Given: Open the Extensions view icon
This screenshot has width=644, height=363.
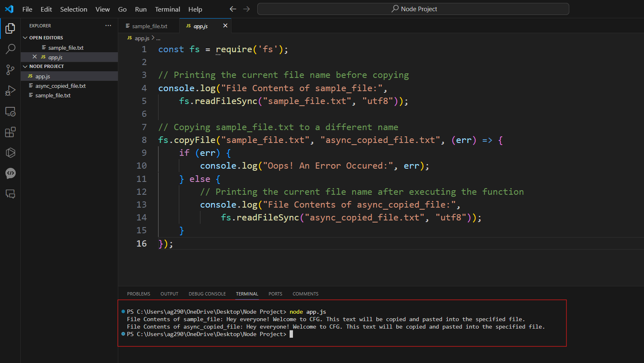Looking at the screenshot, I should tap(10, 132).
